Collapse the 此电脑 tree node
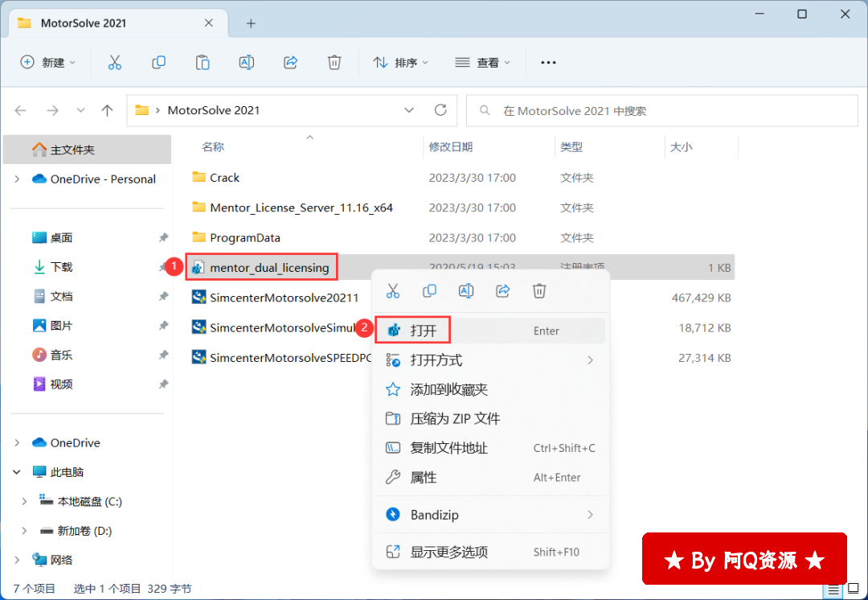The image size is (868, 600). (17, 472)
